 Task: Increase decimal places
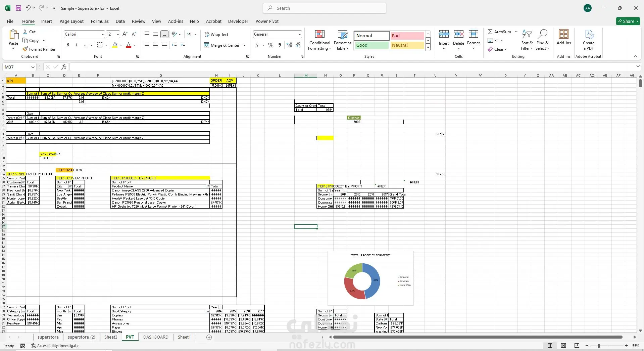click(289, 45)
